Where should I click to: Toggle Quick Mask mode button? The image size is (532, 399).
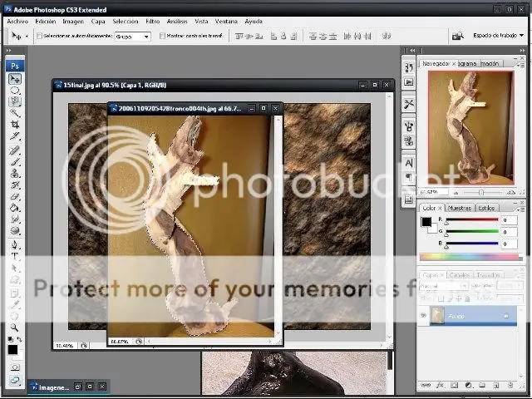(x=15, y=367)
